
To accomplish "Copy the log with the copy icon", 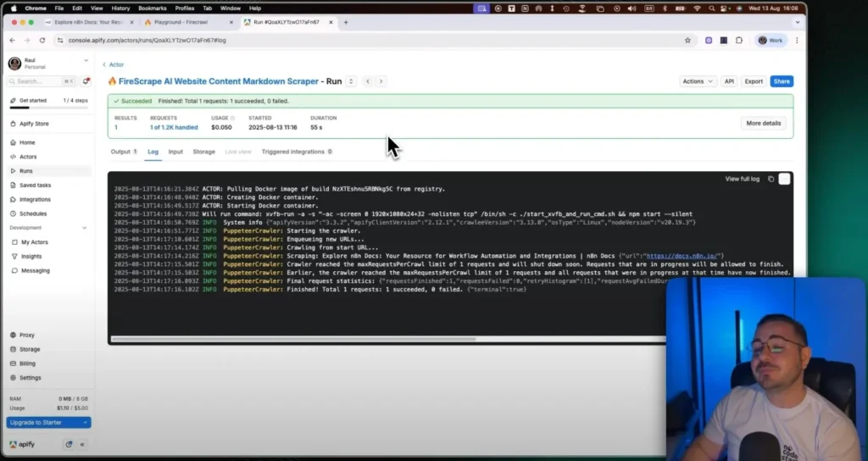I will click(x=771, y=179).
